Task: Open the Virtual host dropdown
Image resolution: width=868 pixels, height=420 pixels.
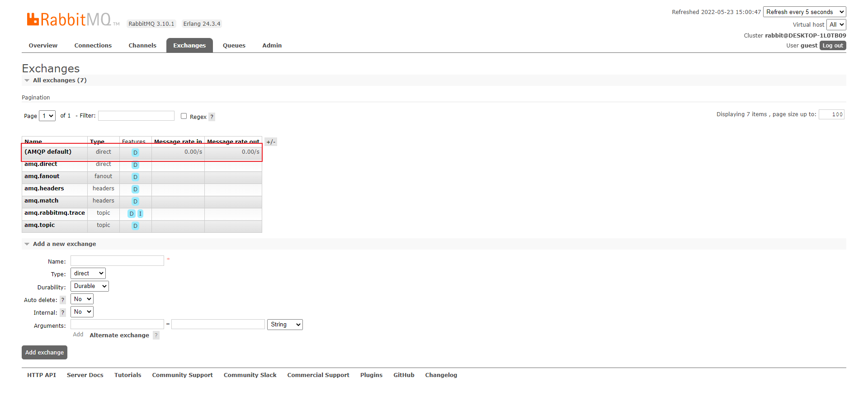Action: click(836, 24)
